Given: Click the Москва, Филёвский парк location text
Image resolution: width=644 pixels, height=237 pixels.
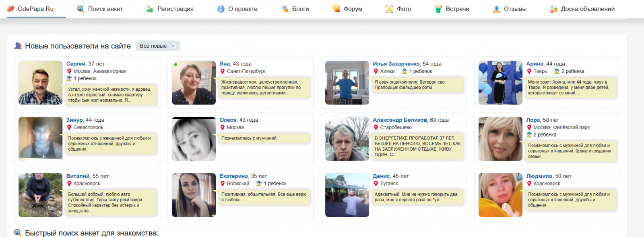Looking at the screenshot, I should pos(561,127).
